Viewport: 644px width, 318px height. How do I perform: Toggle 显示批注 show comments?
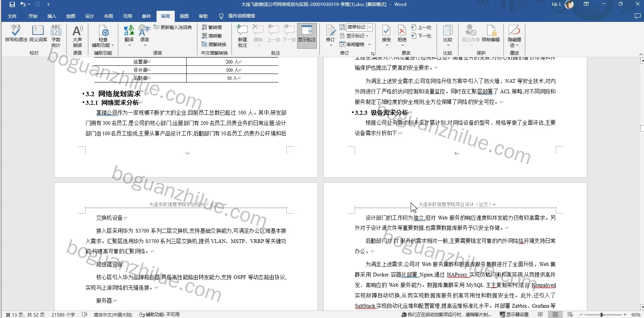tap(307, 36)
